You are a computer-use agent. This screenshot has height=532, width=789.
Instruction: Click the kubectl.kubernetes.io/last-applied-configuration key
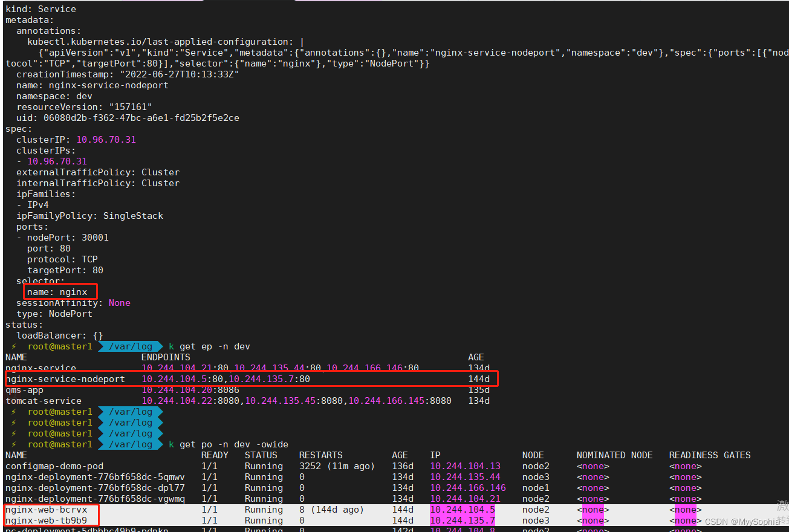pyautogui.click(x=160, y=42)
